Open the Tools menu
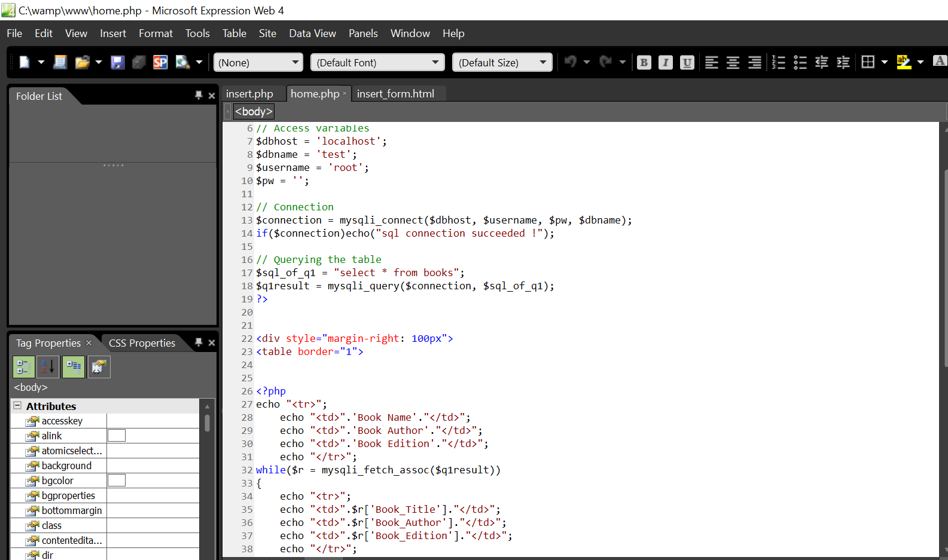The width and height of the screenshot is (948, 560). click(197, 33)
